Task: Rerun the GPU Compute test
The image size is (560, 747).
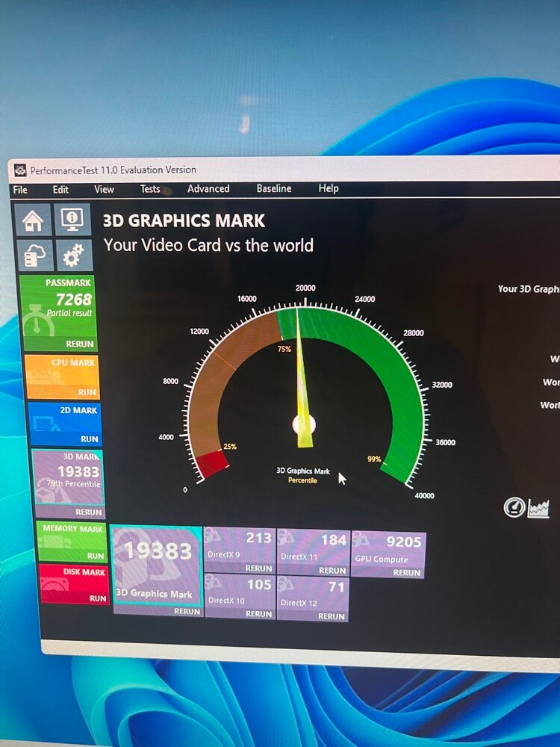Action: point(407,572)
